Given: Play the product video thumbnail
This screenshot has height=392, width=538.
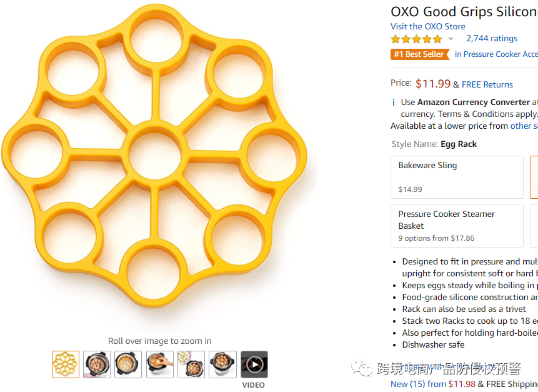Looking at the screenshot, I should click(x=254, y=364).
